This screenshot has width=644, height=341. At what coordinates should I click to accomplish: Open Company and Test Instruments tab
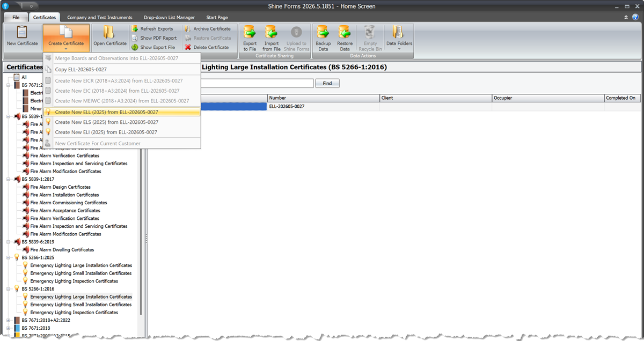click(x=100, y=18)
